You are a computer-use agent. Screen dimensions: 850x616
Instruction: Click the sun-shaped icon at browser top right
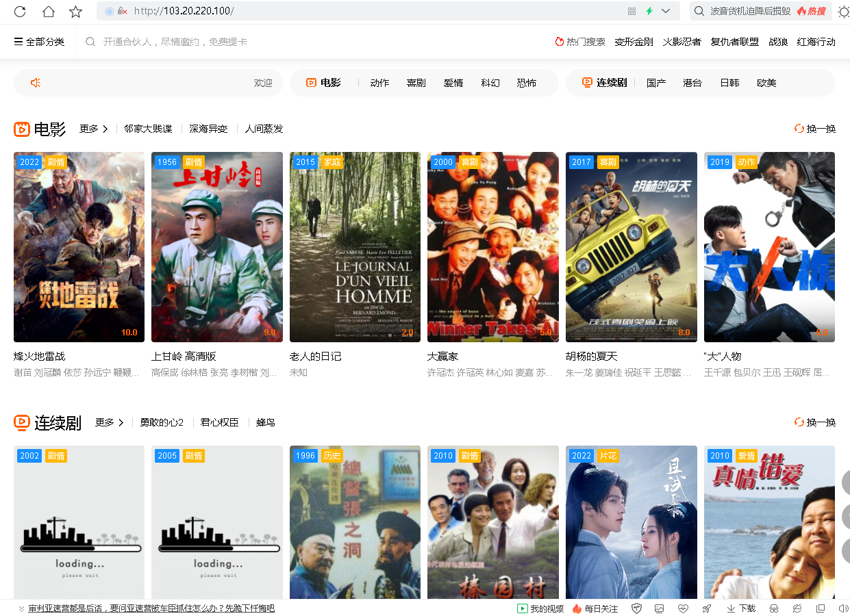click(844, 11)
